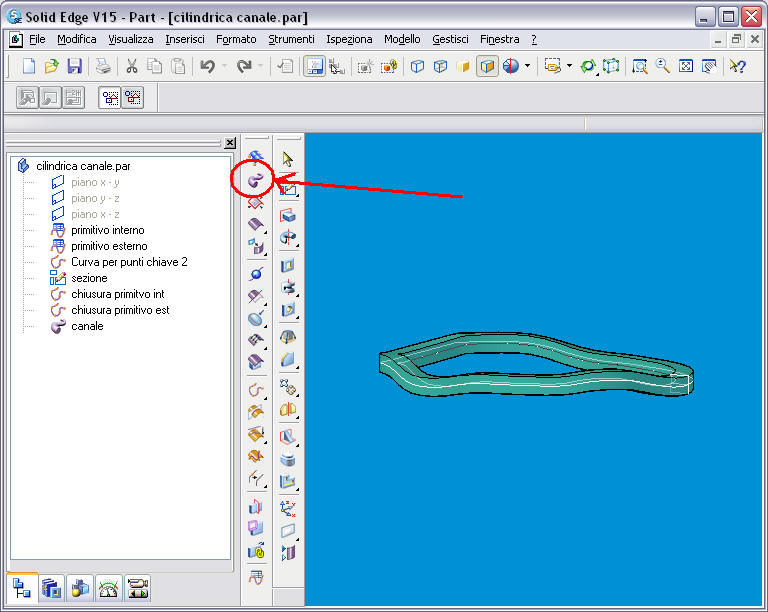
Task: Close the EdgeBar panel
Action: click(x=230, y=143)
